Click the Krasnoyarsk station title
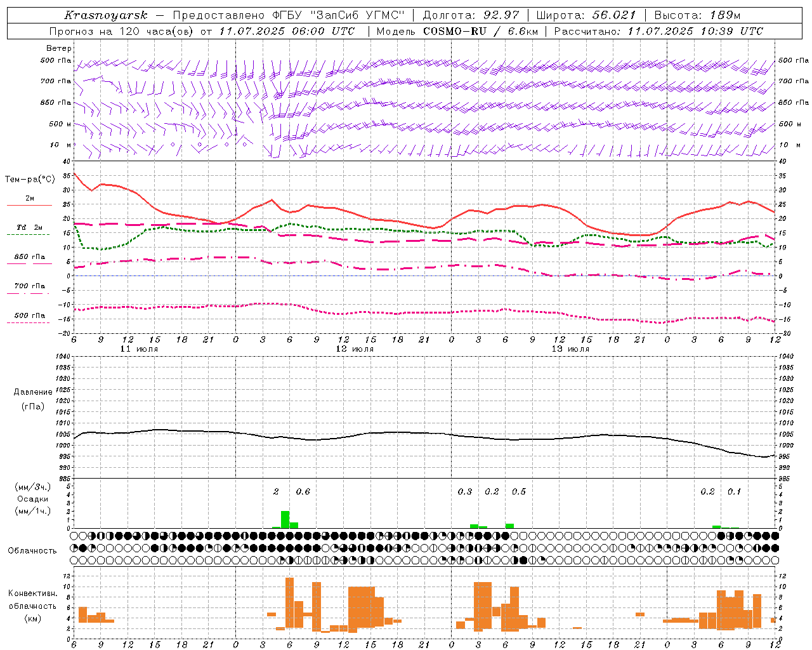This screenshot has width=812, height=650. pyautogui.click(x=106, y=15)
